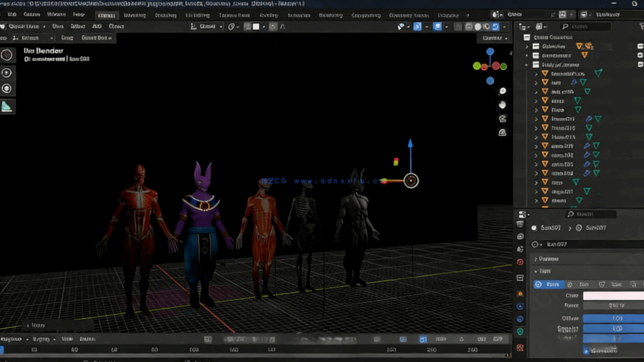Click the Specular slider in Light panel
Image resolution: width=644 pixels, height=362 pixels.
click(x=614, y=328)
